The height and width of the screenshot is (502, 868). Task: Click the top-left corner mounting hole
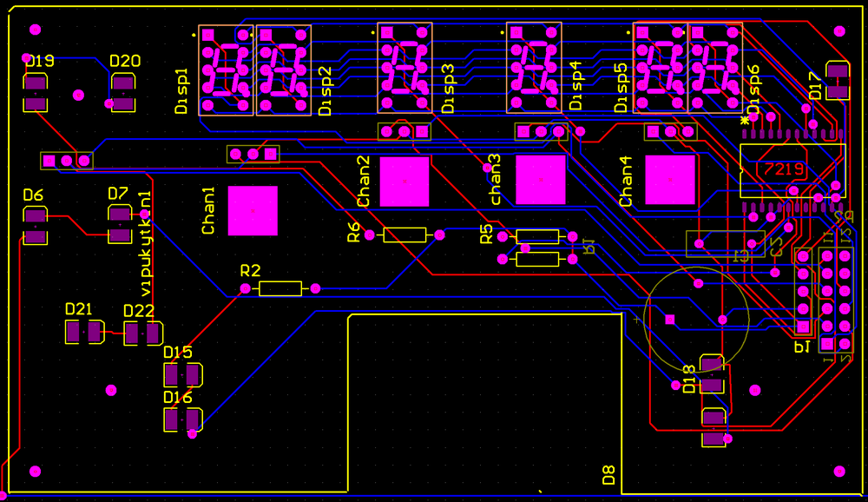(x=35, y=29)
